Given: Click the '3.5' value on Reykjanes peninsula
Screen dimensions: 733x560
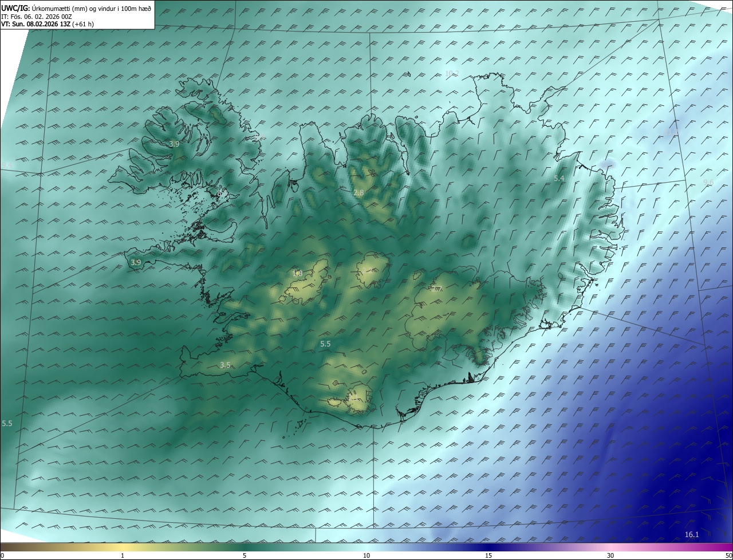Looking at the screenshot, I should pos(225,365).
